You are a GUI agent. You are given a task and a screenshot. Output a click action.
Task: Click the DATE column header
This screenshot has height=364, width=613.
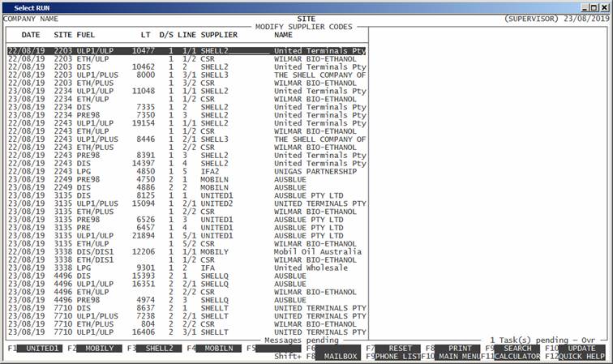pyautogui.click(x=31, y=35)
